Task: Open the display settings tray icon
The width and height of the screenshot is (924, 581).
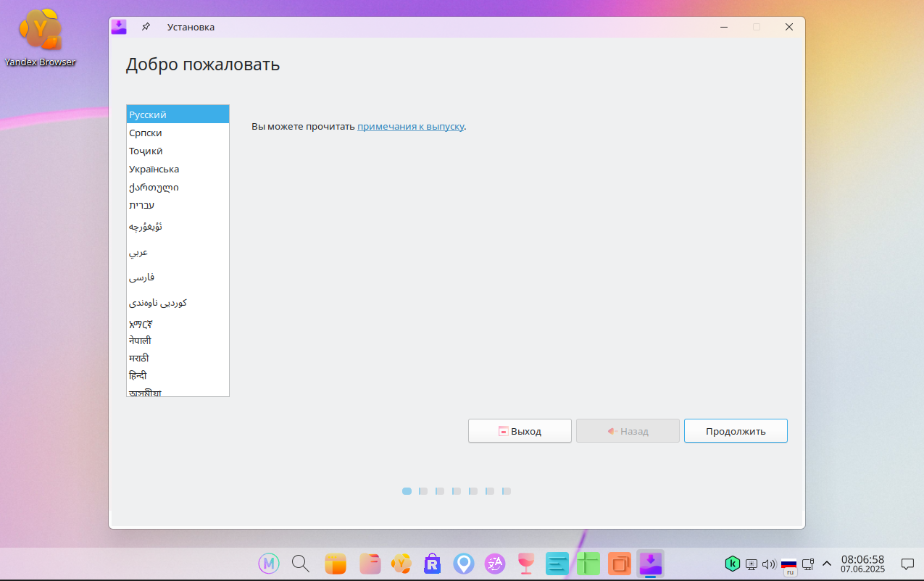Action: tap(752, 564)
